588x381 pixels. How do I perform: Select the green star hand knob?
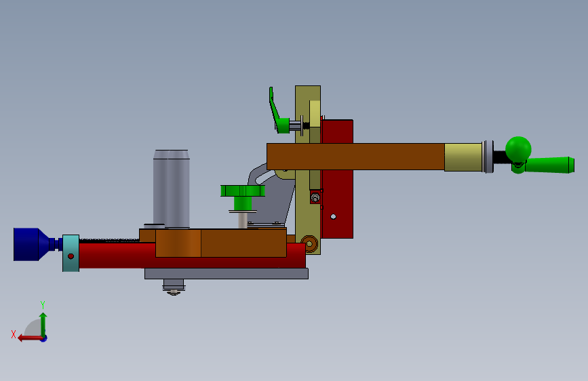[243, 190]
